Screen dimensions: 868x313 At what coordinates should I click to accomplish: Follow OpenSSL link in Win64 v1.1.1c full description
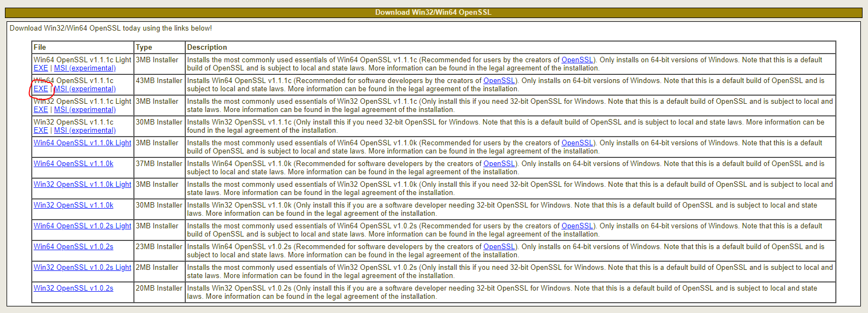click(x=499, y=81)
